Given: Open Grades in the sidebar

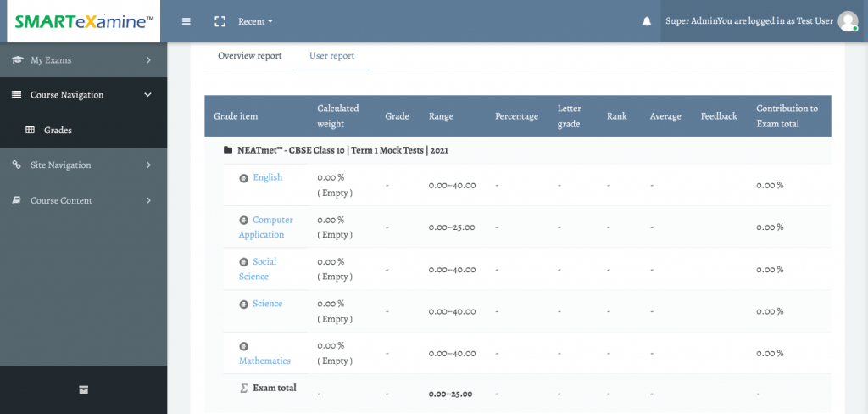Looking at the screenshot, I should pyautogui.click(x=83, y=131).
